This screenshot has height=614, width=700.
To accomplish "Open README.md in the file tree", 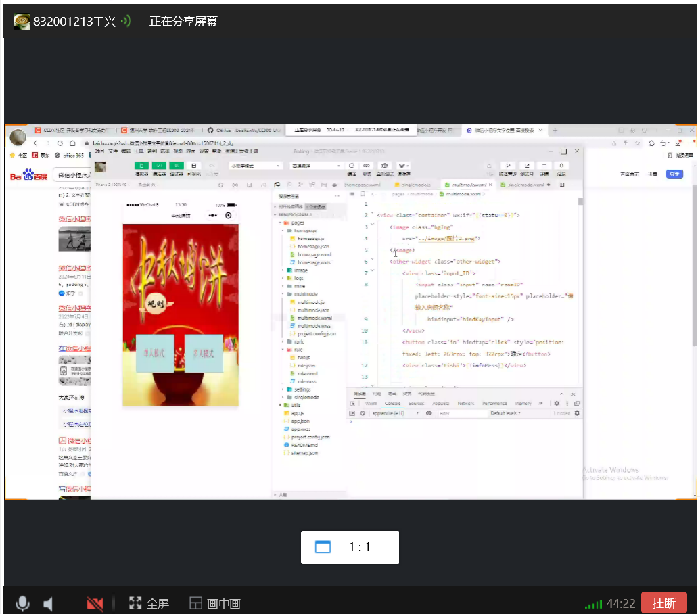I will point(302,446).
